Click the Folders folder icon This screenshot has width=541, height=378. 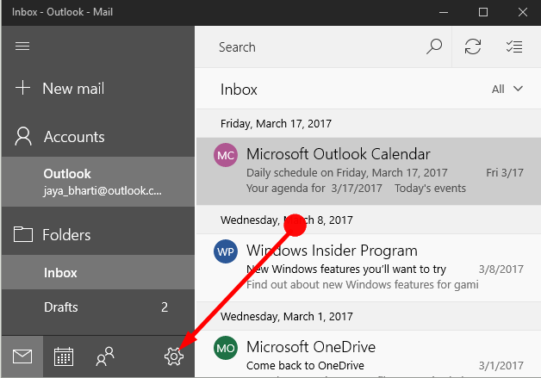23,234
